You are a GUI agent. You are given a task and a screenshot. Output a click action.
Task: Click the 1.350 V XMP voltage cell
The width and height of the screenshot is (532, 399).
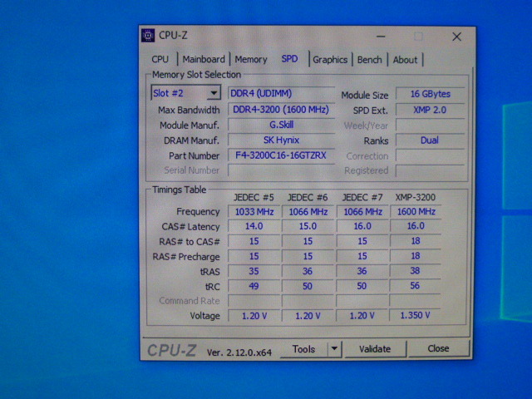[416, 315]
